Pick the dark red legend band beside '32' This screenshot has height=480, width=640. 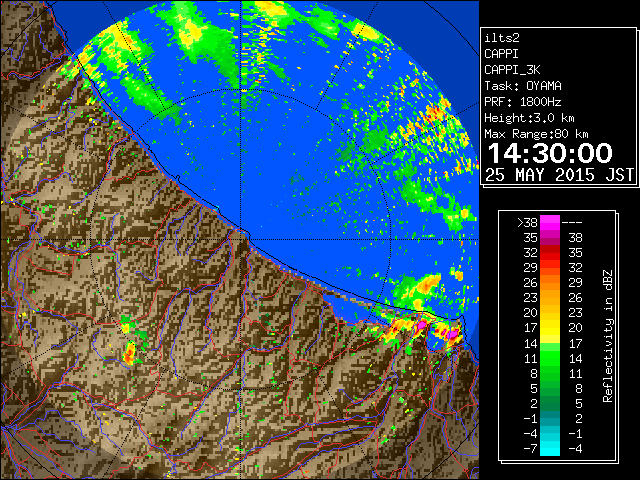[x=550, y=253]
